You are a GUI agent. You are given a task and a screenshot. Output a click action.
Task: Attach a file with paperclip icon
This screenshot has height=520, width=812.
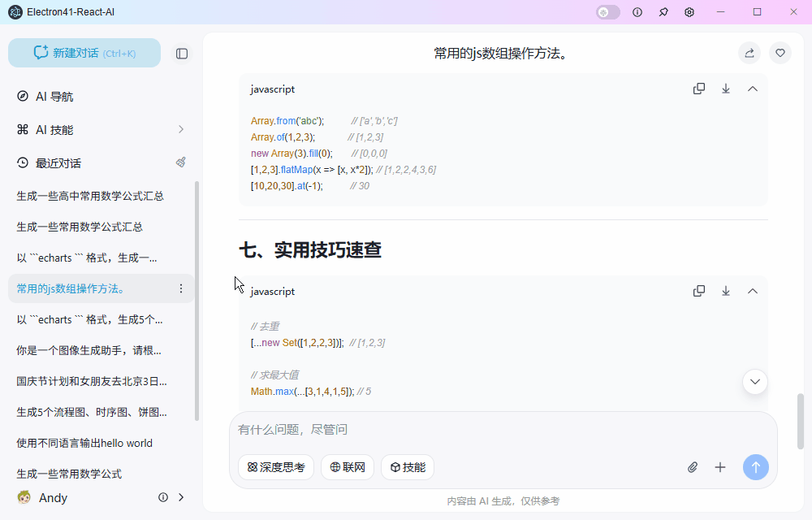tap(693, 467)
